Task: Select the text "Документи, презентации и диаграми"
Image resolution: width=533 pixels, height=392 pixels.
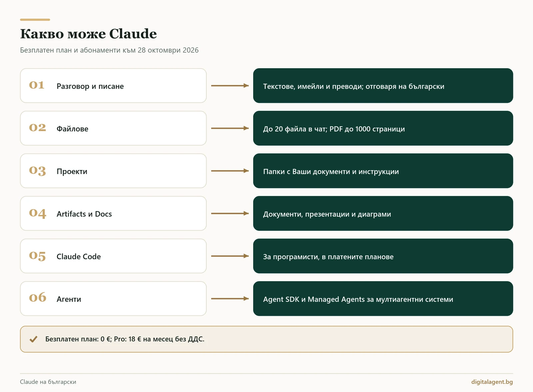Action: (327, 214)
